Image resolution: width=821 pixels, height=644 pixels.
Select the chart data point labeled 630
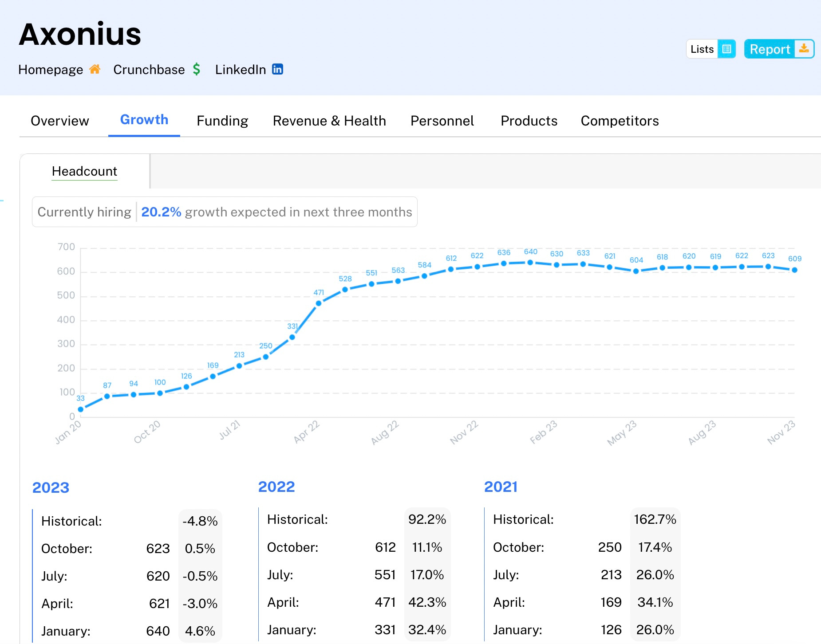coord(557,265)
